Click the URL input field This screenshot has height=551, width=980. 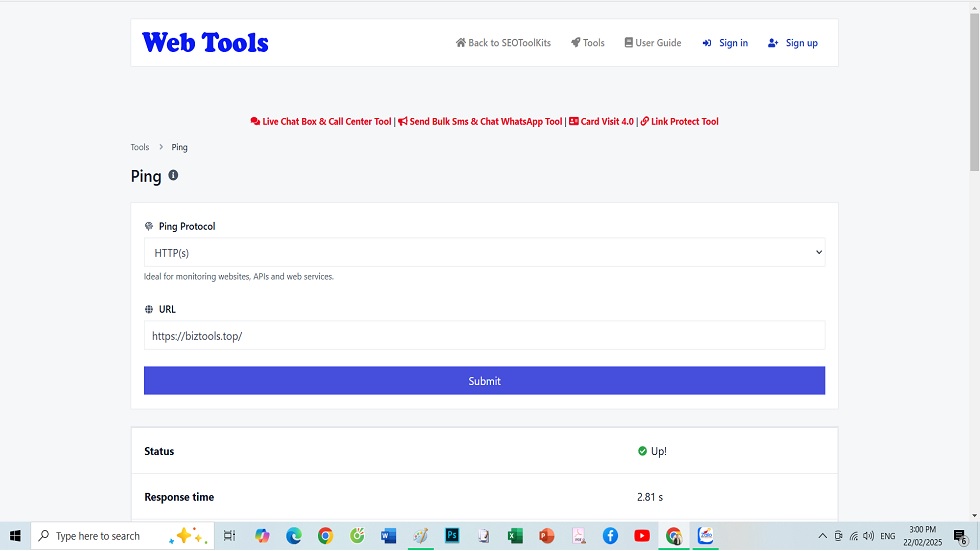(484, 336)
